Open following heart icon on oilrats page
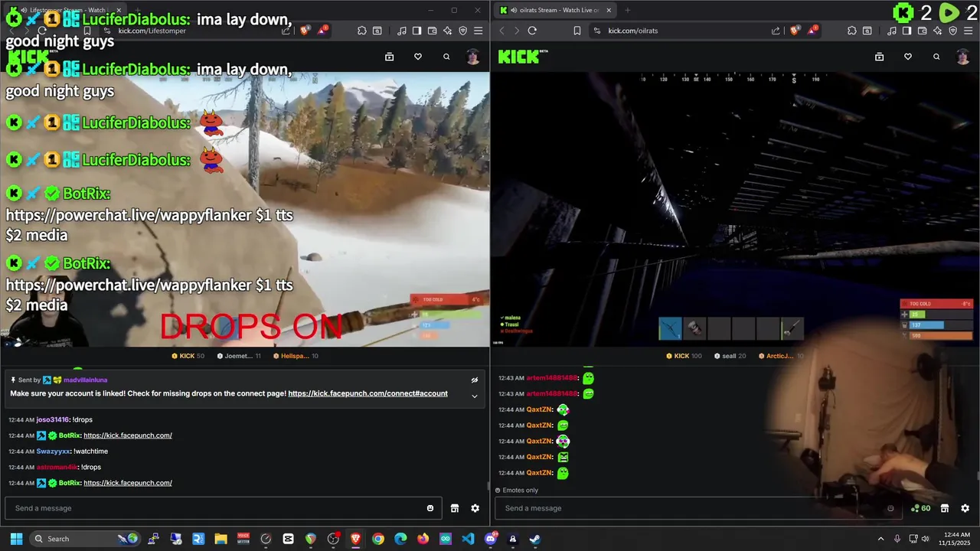The image size is (980, 551). click(x=908, y=57)
